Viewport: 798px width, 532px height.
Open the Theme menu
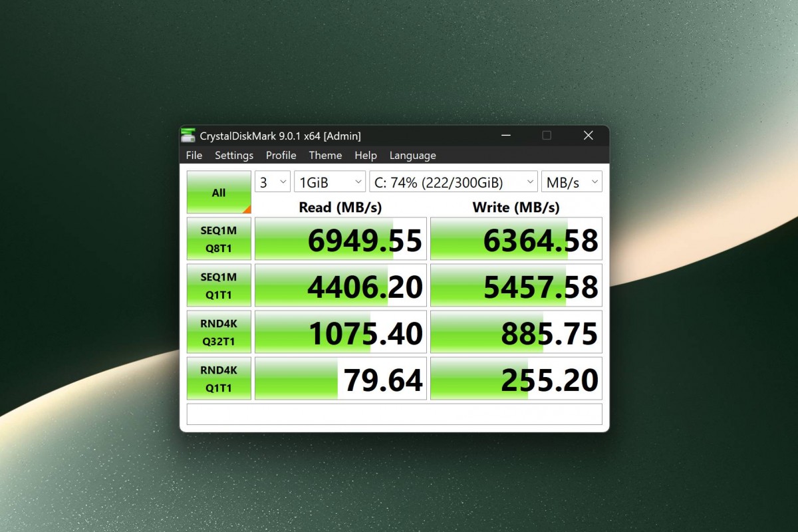point(325,156)
